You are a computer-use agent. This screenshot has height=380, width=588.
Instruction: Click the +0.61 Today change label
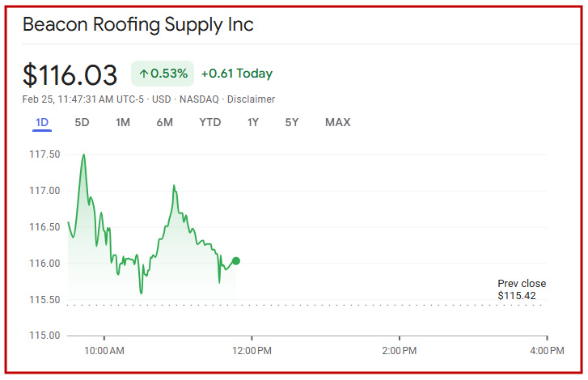point(237,74)
